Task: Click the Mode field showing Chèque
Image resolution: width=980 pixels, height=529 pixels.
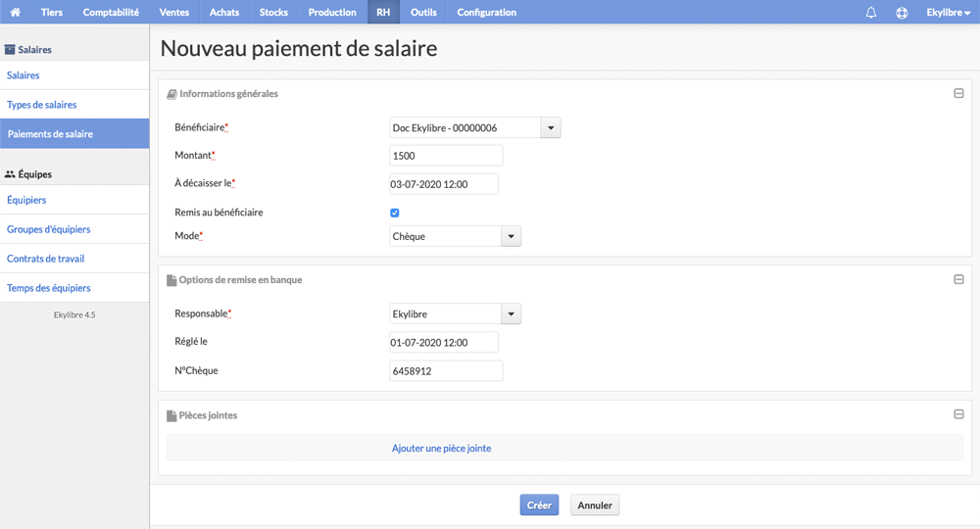Action: coord(445,236)
